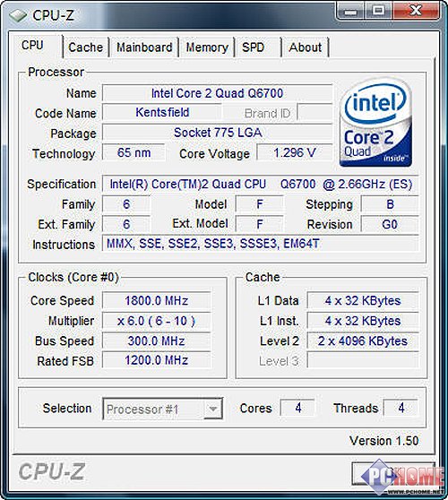
Task: Click the CPU-Z title bar app icon
Action: 18,15
